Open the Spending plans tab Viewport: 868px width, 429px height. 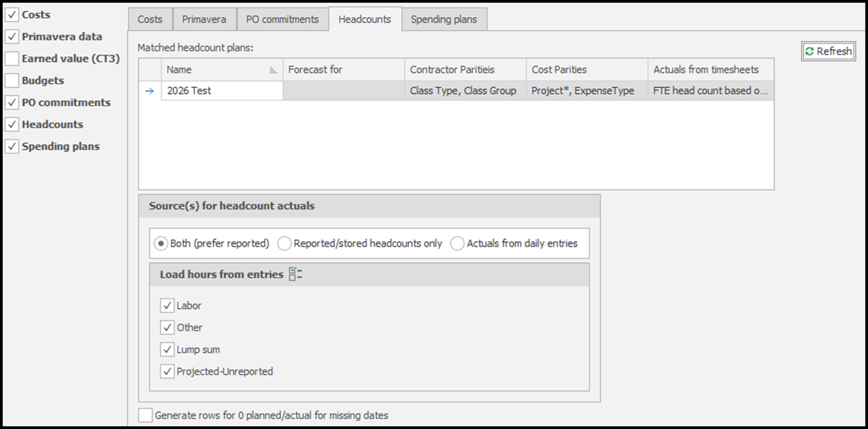pyautogui.click(x=444, y=19)
